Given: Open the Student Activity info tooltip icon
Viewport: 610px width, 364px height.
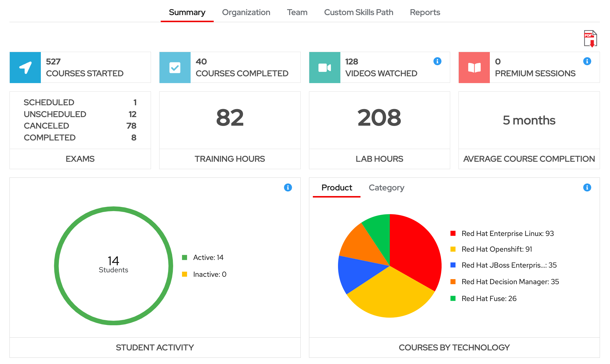Looking at the screenshot, I should point(288,187).
